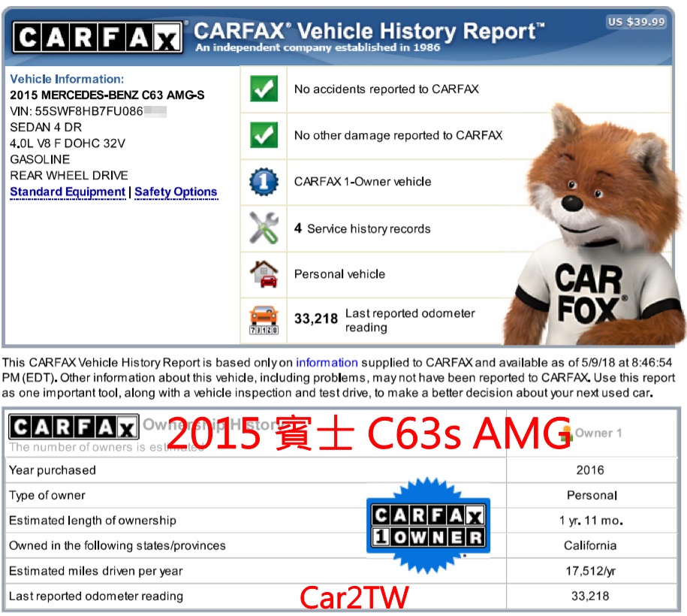Image resolution: width=687 pixels, height=616 pixels.
Task: Click the blue 1-Owner badge icon
Action: coord(264,181)
